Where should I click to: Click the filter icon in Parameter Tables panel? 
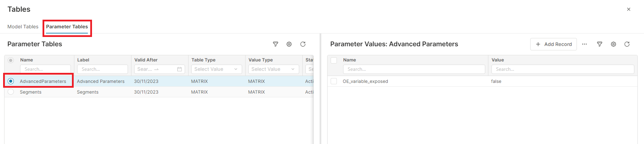275,44
